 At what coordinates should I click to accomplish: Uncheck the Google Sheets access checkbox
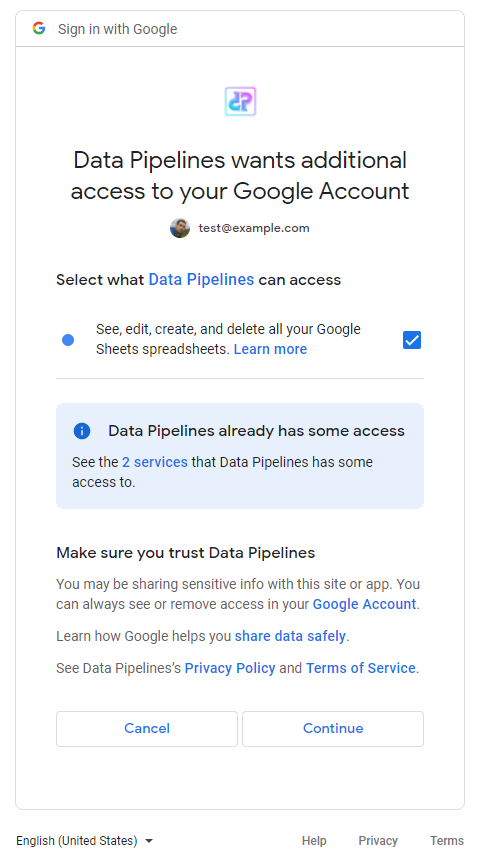coord(412,340)
